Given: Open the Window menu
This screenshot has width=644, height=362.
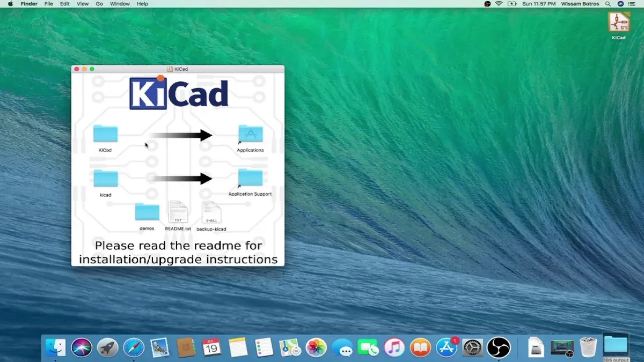Looking at the screenshot, I should (120, 4).
